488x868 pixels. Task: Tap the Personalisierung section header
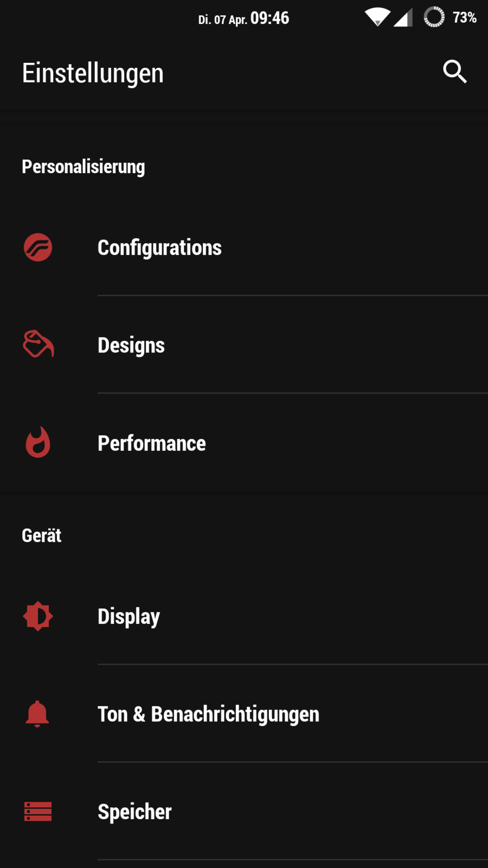[84, 167]
